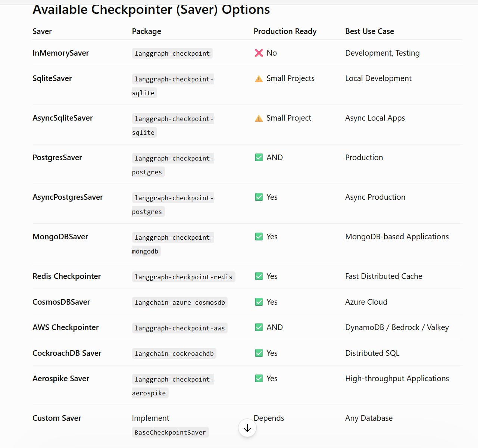Viewport: 478px width, 448px height.
Task: Click green checkmark in CosmosDBSaver row
Action: pos(259,302)
